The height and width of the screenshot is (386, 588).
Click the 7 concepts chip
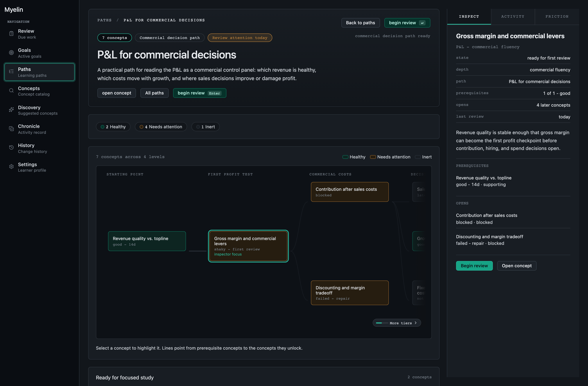[x=114, y=37]
